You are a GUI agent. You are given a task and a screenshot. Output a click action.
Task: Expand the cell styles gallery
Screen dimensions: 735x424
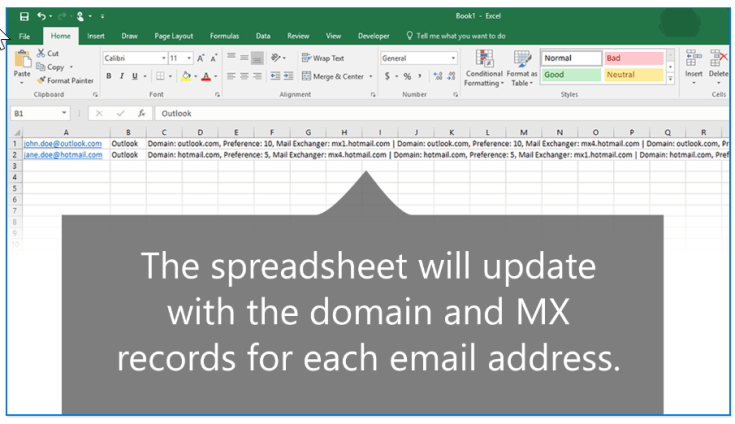(670, 79)
